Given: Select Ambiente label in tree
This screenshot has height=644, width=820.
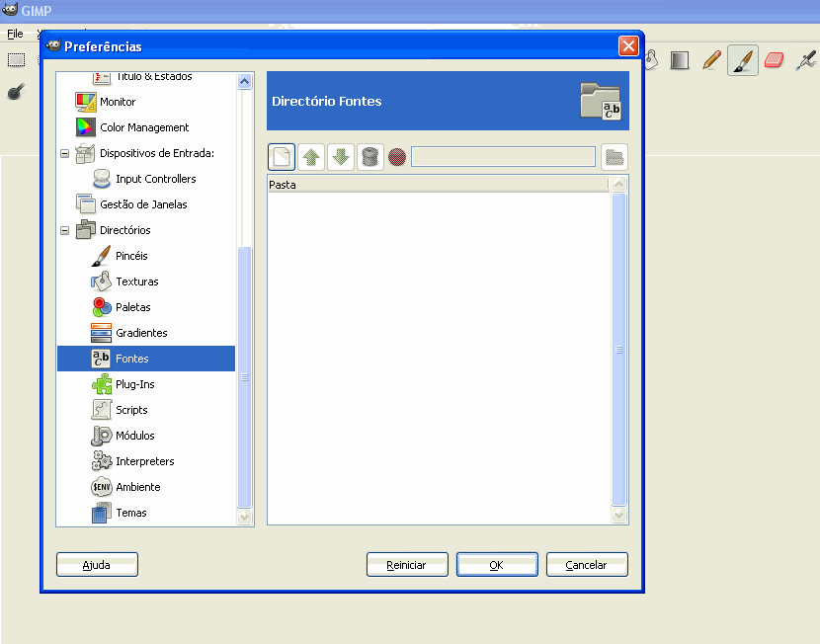Looking at the screenshot, I should [138, 487].
